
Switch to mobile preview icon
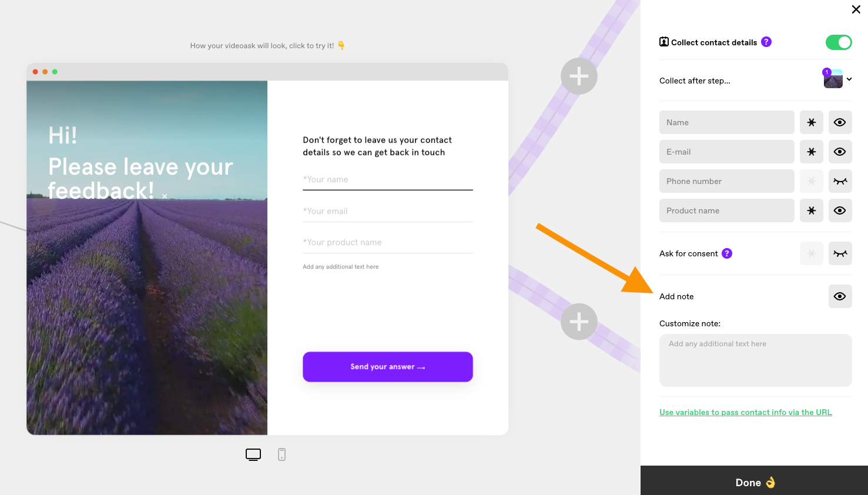click(x=282, y=454)
